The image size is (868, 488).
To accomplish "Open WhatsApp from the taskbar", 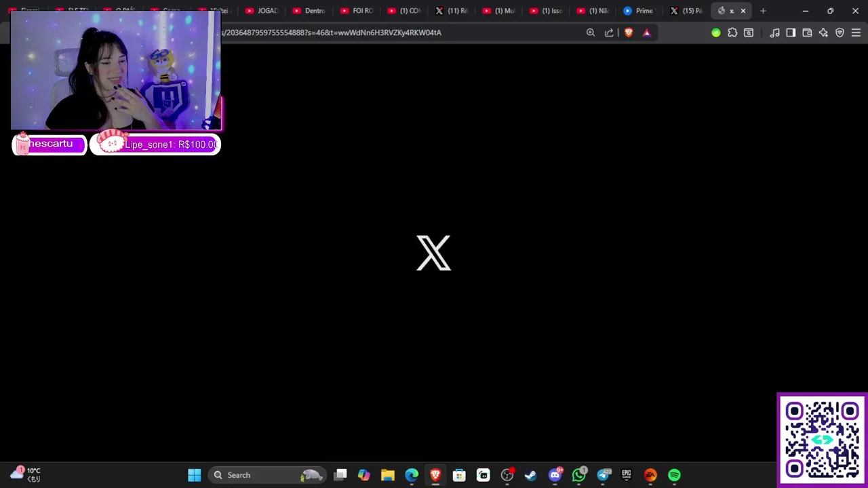I will point(578,475).
